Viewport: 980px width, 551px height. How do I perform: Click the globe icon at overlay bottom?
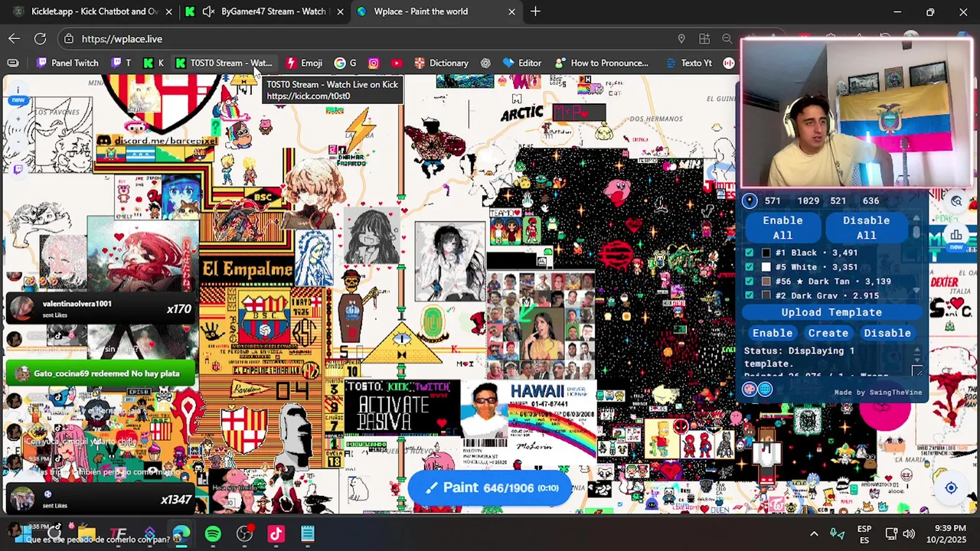coord(766,390)
